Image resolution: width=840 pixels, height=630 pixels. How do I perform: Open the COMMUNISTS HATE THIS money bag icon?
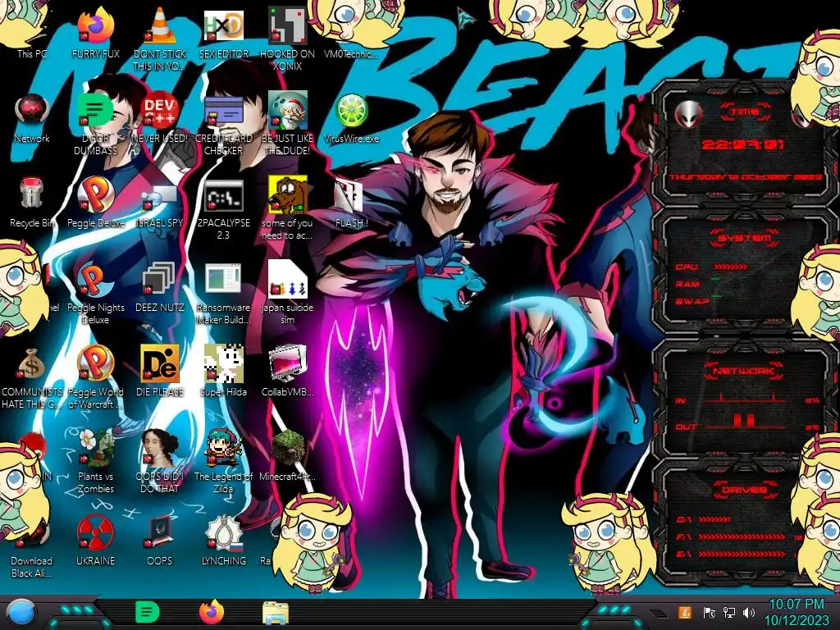pyautogui.click(x=31, y=364)
